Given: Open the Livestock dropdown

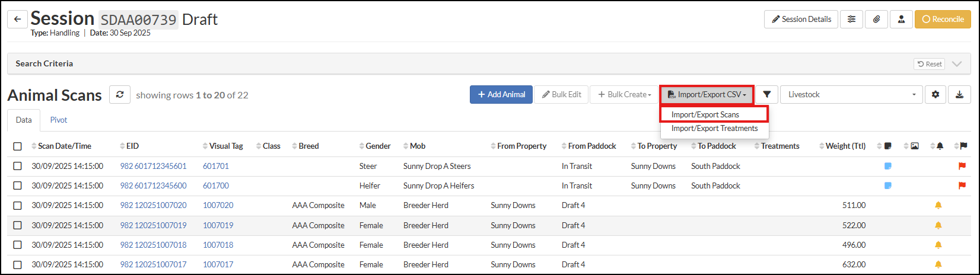Looking at the screenshot, I should coord(851,95).
